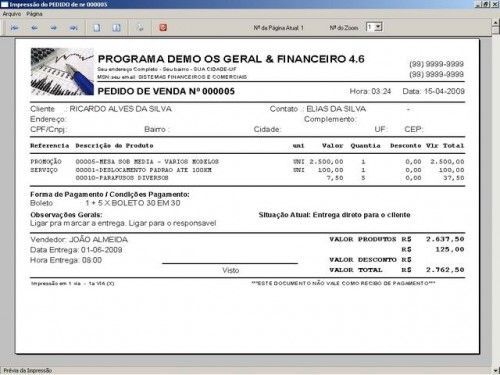Click Situação Atual delivery status text
500x375 pixels.
334,215
